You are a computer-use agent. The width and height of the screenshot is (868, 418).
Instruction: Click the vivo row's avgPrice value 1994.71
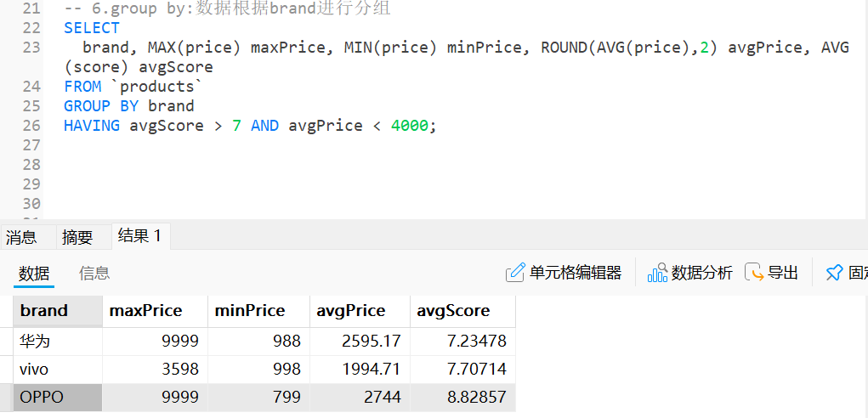359,369
